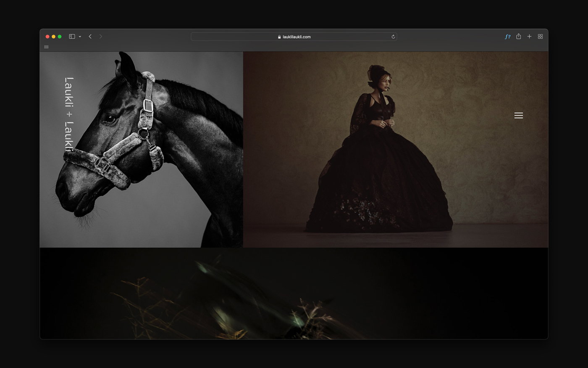
Task: Click the lock icon beside the URL
Action: (x=279, y=37)
